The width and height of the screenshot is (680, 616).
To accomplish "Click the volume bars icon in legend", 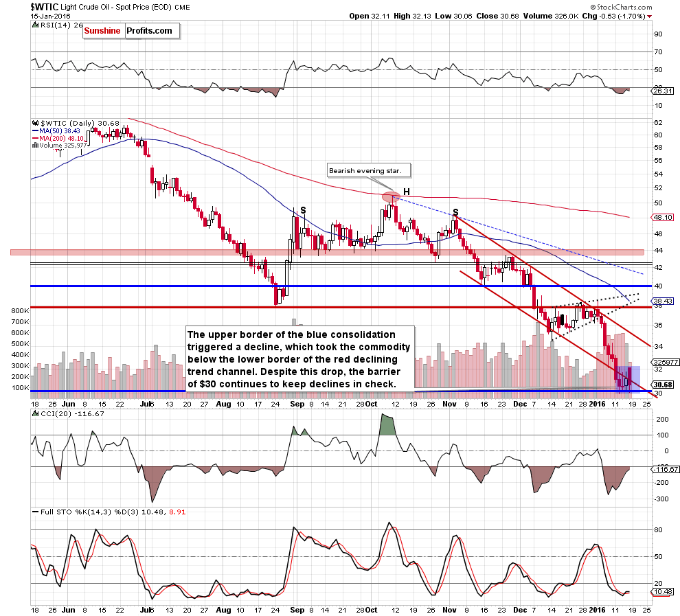I will click(x=36, y=146).
